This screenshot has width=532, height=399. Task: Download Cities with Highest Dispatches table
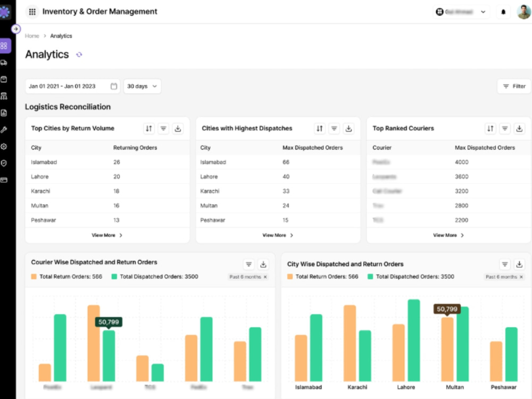coord(348,129)
